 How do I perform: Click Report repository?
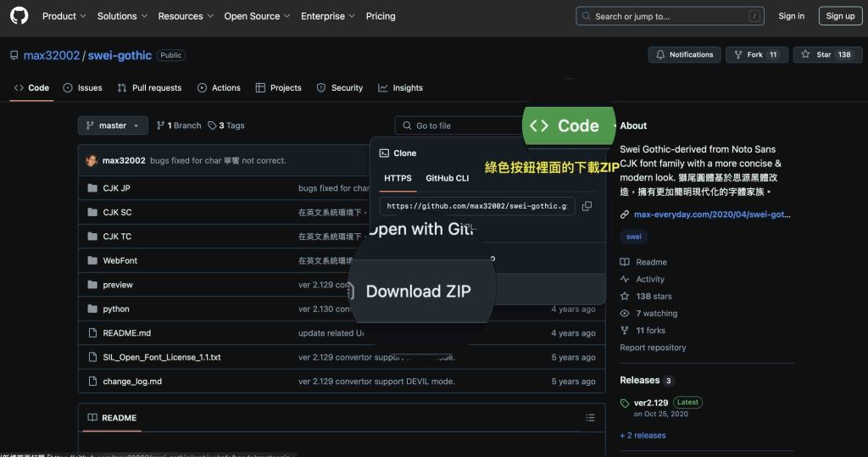[653, 348]
